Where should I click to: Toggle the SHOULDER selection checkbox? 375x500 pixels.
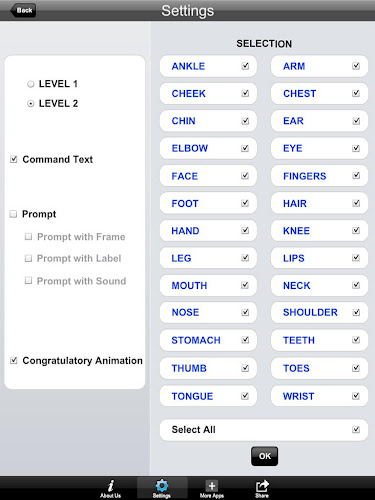pyautogui.click(x=356, y=312)
